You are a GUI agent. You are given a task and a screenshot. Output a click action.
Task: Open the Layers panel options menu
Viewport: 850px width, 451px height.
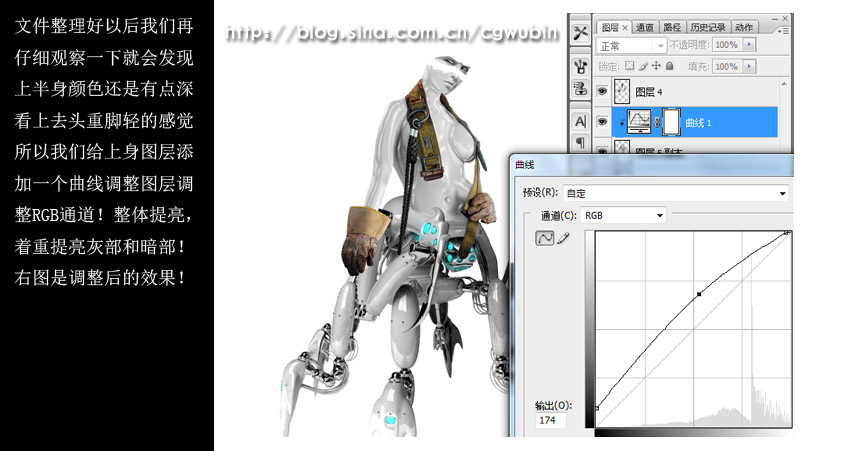point(783,31)
